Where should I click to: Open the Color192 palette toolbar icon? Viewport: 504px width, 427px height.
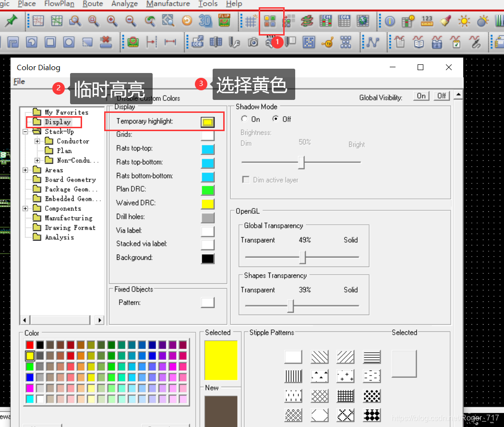(270, 21)
